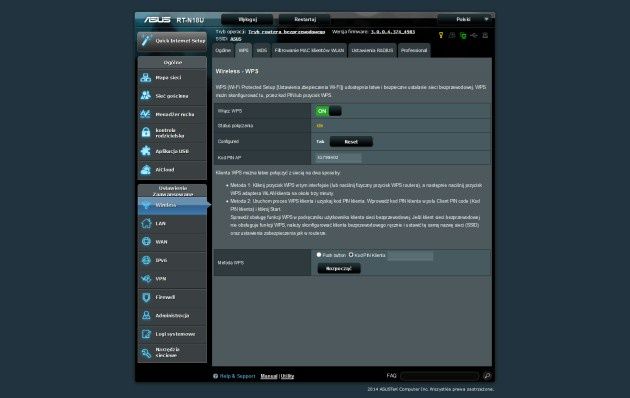Open the WAN settings
630x398 pixels.
pyautogui.click(x=172, y=242)
